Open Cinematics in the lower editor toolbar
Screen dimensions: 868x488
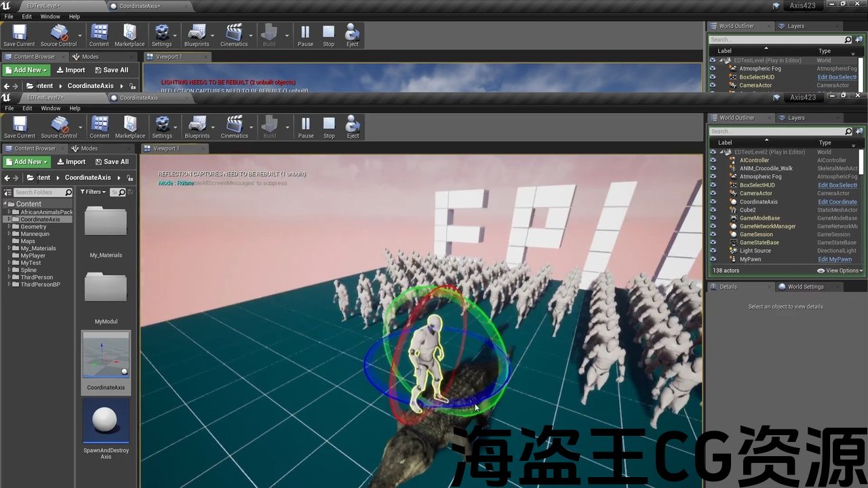coord(235,127)
